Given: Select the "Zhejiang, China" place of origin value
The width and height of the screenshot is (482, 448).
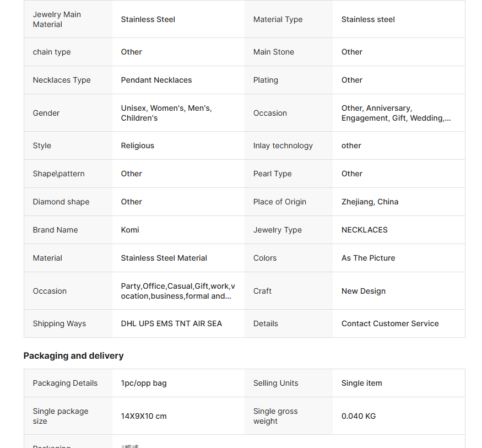Looking at the screenshot, I should point(370,202).
